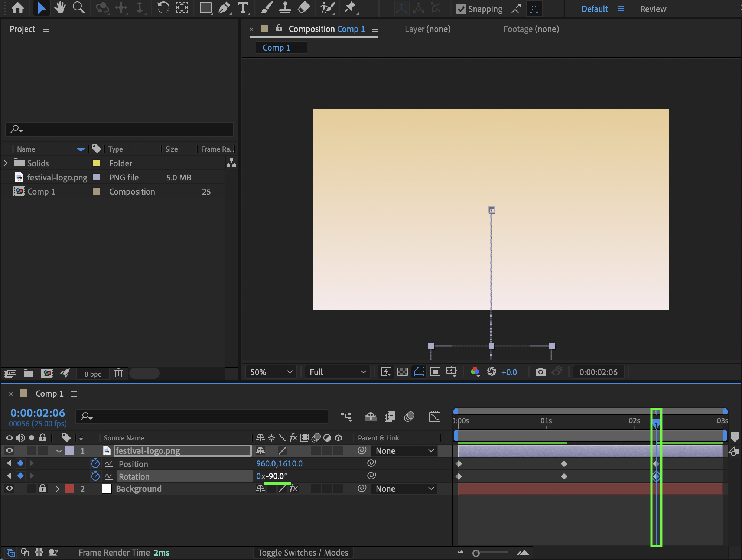This screenshot has height=560, width=742.
Task: Collapse the festival-logo.png layer properties
Action: pyautogui.click(x=59, y=451)
